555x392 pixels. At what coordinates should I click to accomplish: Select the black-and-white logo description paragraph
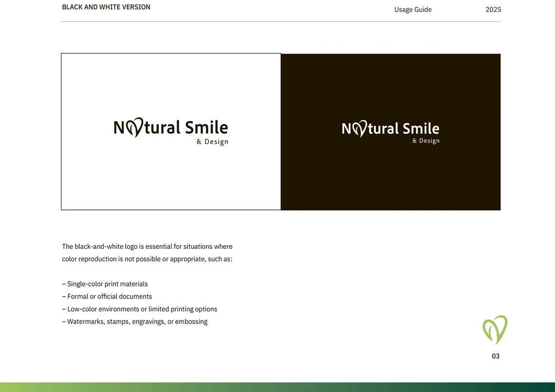coord(148,252)
